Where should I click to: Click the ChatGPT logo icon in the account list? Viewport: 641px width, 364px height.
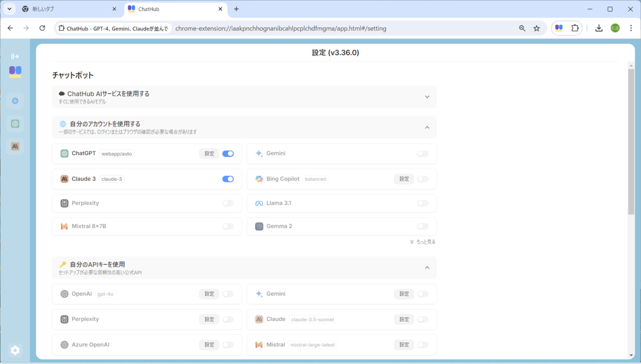coord(64,154)
